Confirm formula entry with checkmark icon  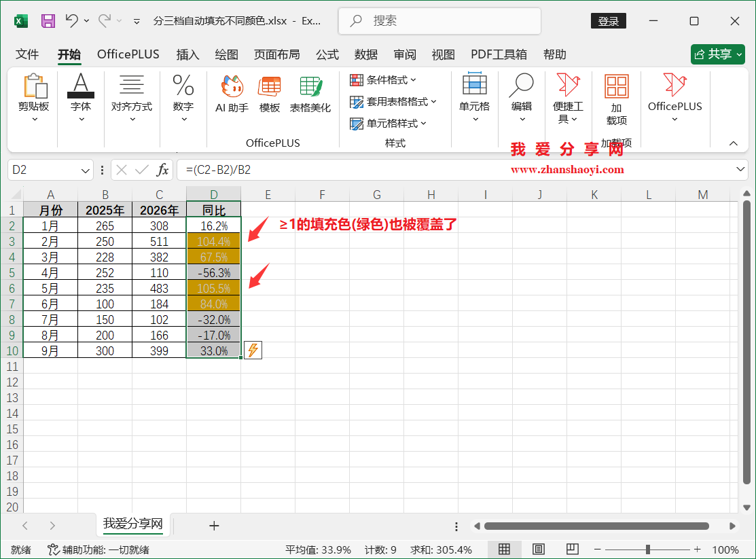(x=142, y=170)
